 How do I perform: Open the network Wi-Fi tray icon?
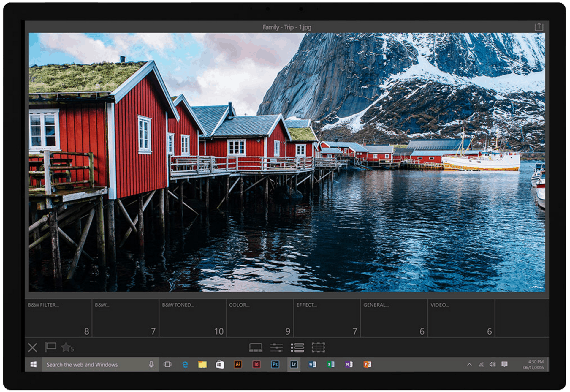(x=481, y=364)
